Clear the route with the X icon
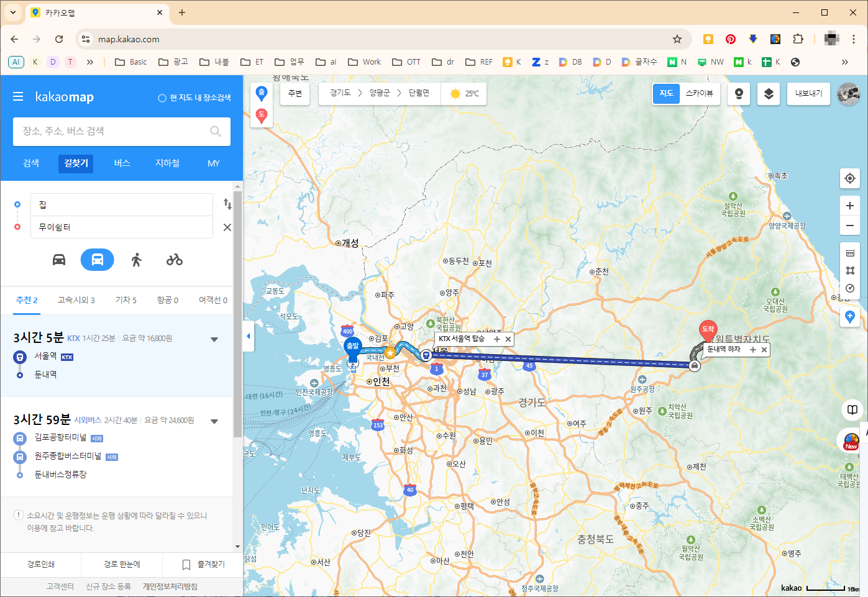The width and height of the screenshot is (868, 597). point(227,227)
